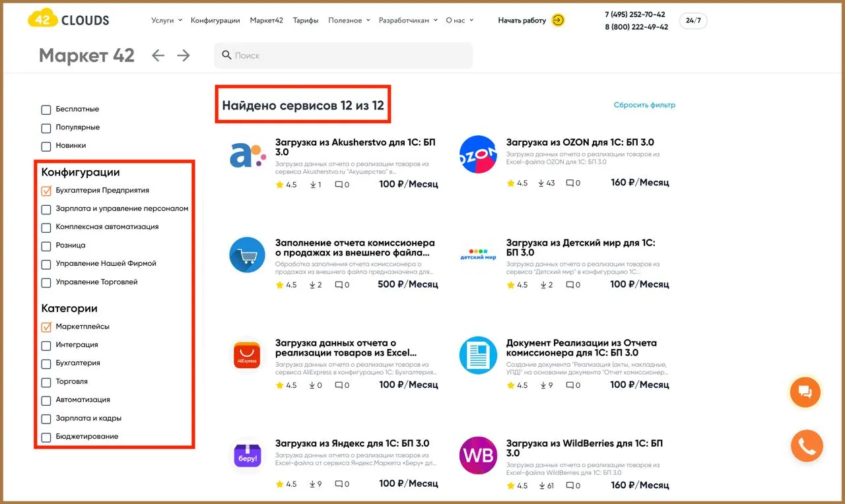Open the OZON service logo
Viewport: 845px width, 504px height.
478,154
